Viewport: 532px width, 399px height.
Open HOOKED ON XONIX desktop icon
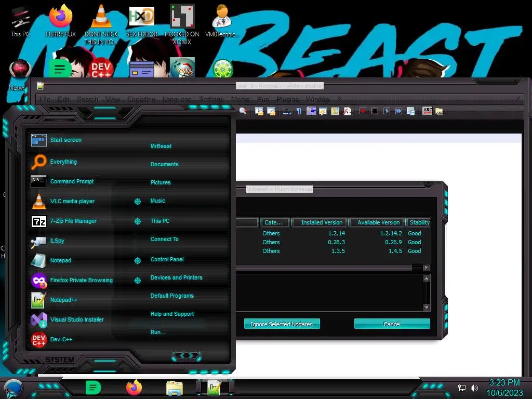(182, 24)
